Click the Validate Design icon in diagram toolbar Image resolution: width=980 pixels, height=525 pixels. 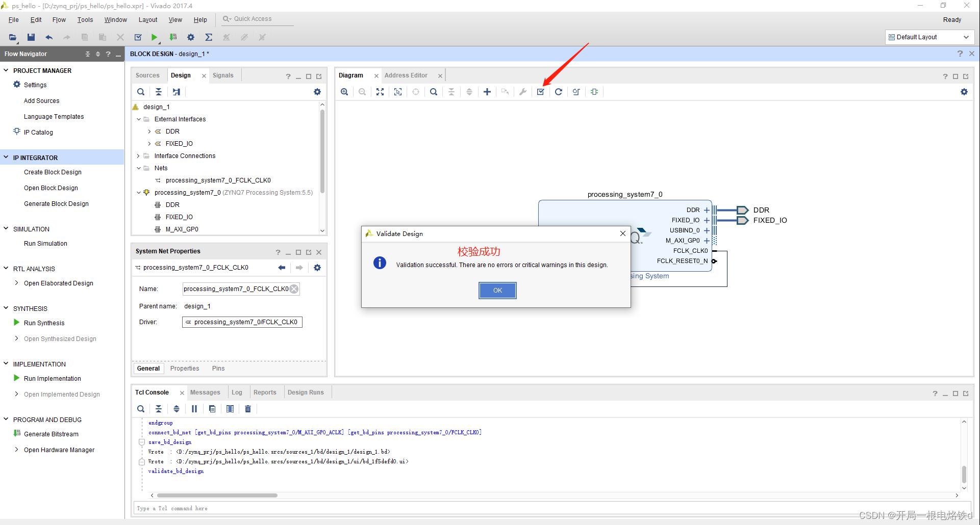coord(540,92)
